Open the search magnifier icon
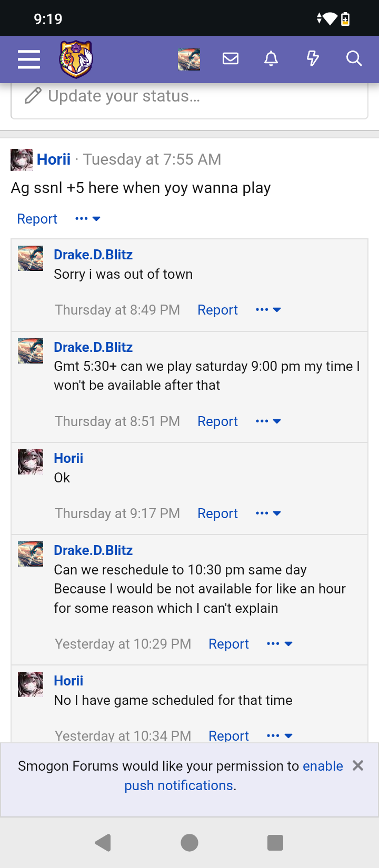Image resolution: width=379 pixels, height=868 pixels. 354,58
